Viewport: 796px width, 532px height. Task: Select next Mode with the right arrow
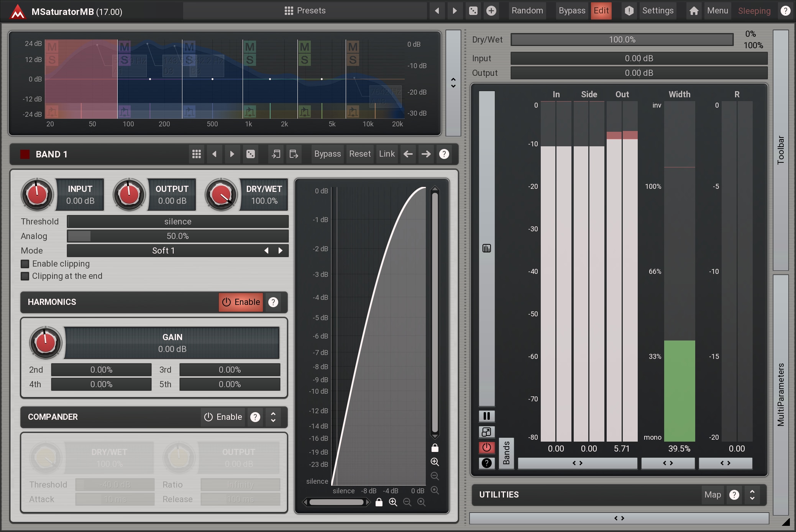(281, 250)
